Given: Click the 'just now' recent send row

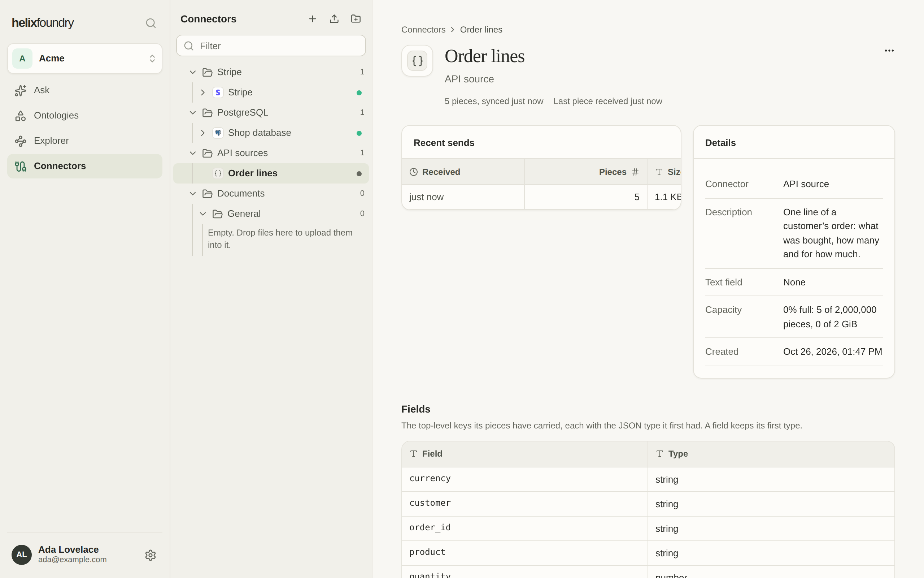Looking at the screenshot, I should [541, 197].
